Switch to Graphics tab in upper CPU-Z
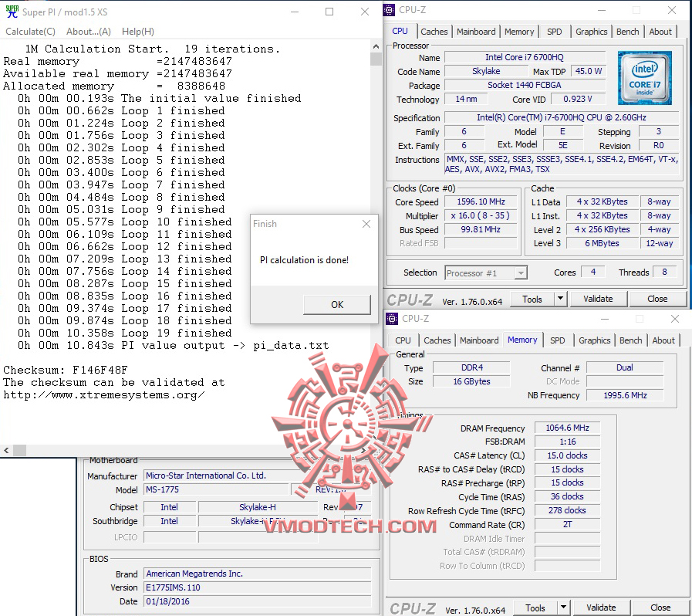This screenshot has height=616, width=692. tap(591, 32)
